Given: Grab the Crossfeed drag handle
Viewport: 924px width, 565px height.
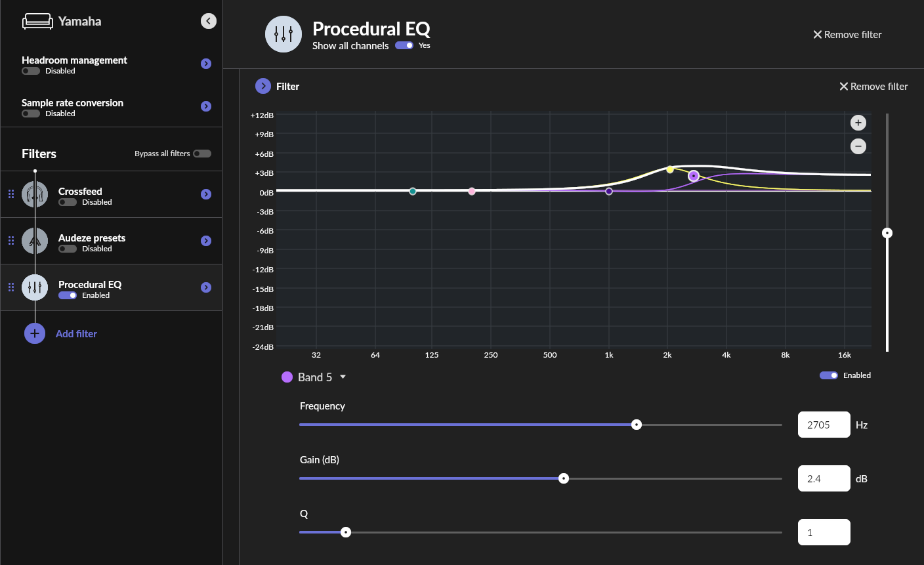Looking at the screenshot, I should click(x=11, y=194).
